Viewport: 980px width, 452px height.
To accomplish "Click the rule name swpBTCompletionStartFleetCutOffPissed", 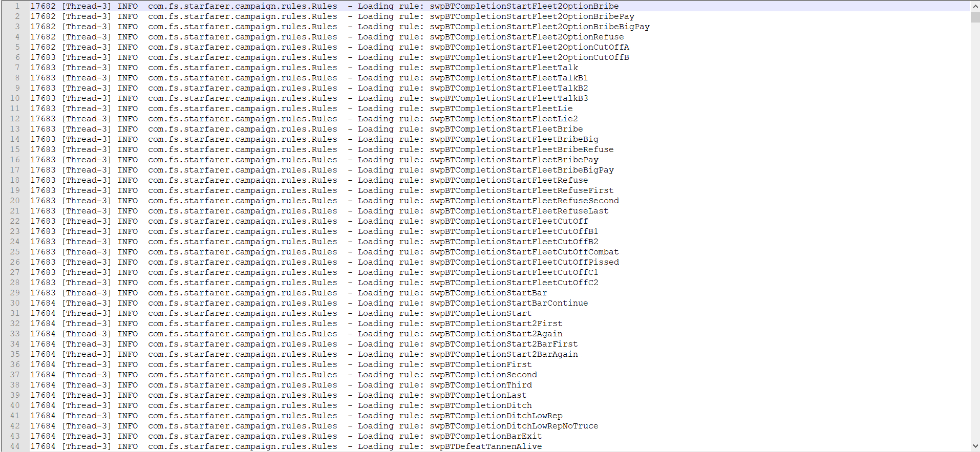I will point(524,262).
